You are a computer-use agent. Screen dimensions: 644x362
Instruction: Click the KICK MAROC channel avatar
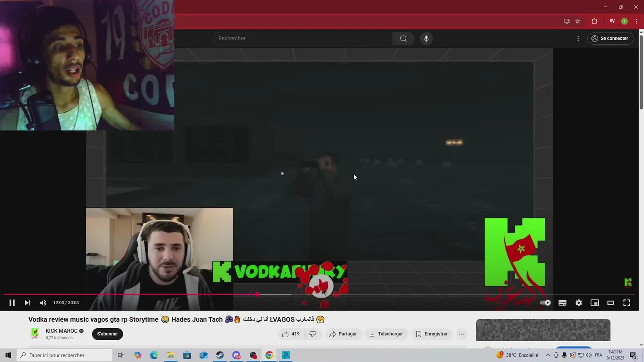35,333
